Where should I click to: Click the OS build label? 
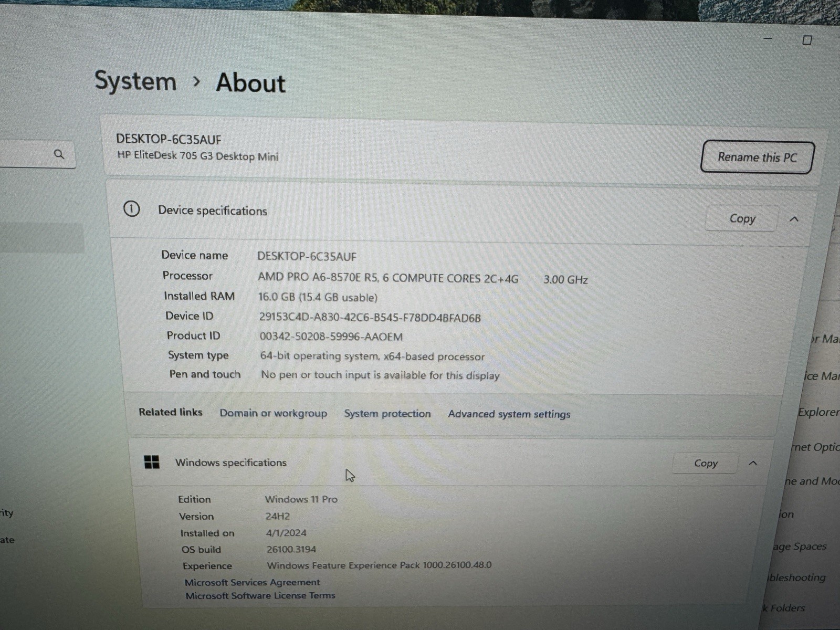click(201, 550)
